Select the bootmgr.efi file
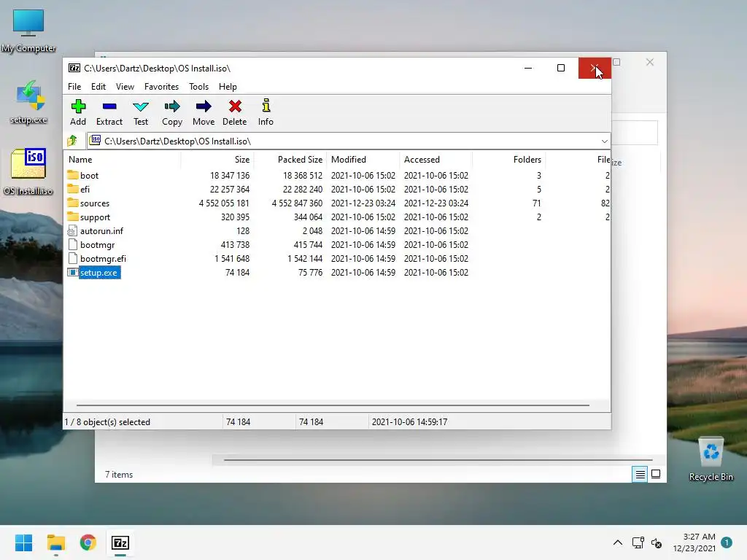747x560 pixels. [103, 259]
